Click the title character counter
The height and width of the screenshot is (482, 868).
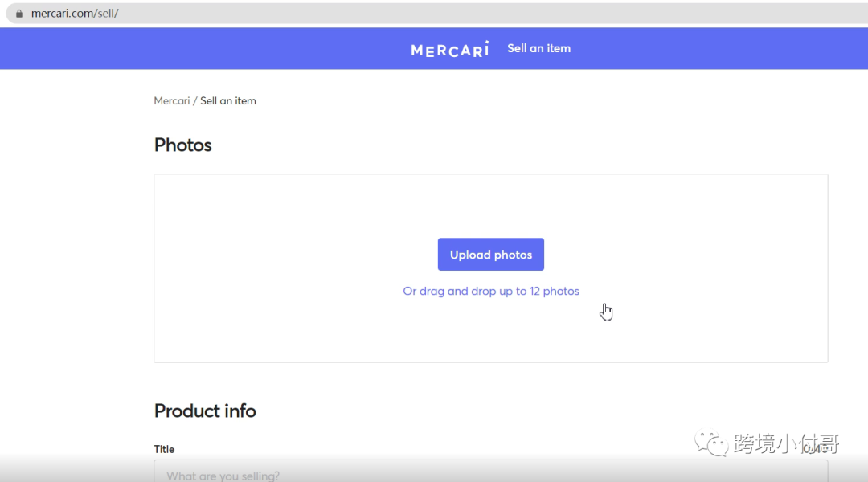point(816,449)
